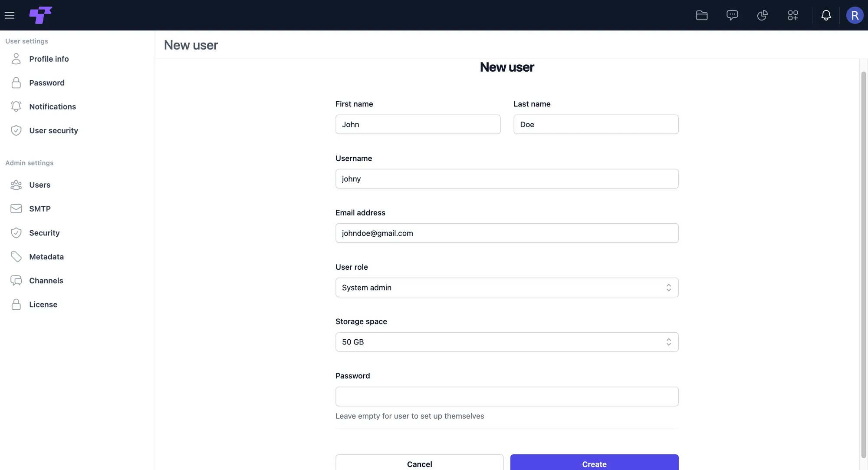Click the License lock icon
The height and width of the screenshot is (470, 868).
tap(16, 305)
